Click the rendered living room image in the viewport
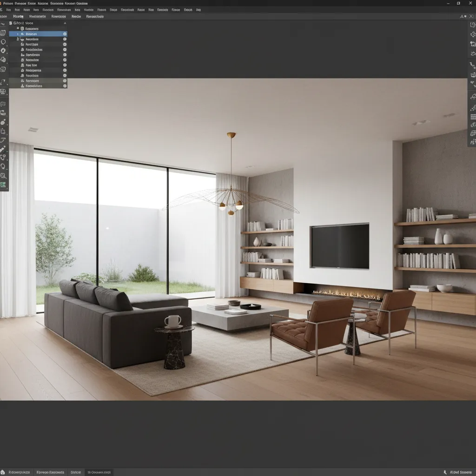 pos(238,239)
